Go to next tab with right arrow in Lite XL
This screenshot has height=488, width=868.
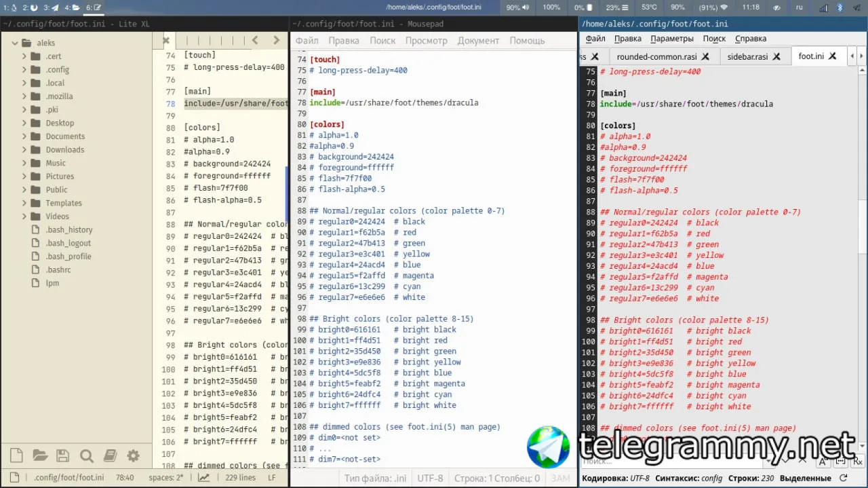click(x=276, y=40)
